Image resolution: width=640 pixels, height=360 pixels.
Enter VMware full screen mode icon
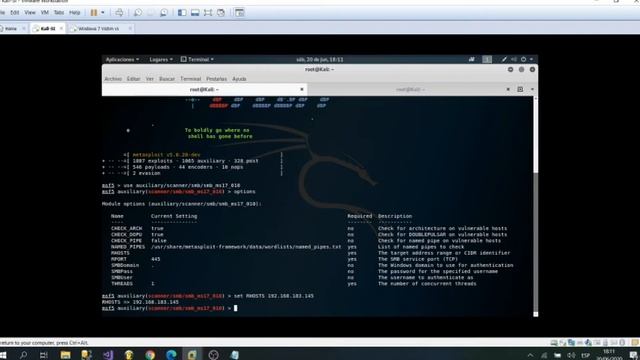point(208,13)
